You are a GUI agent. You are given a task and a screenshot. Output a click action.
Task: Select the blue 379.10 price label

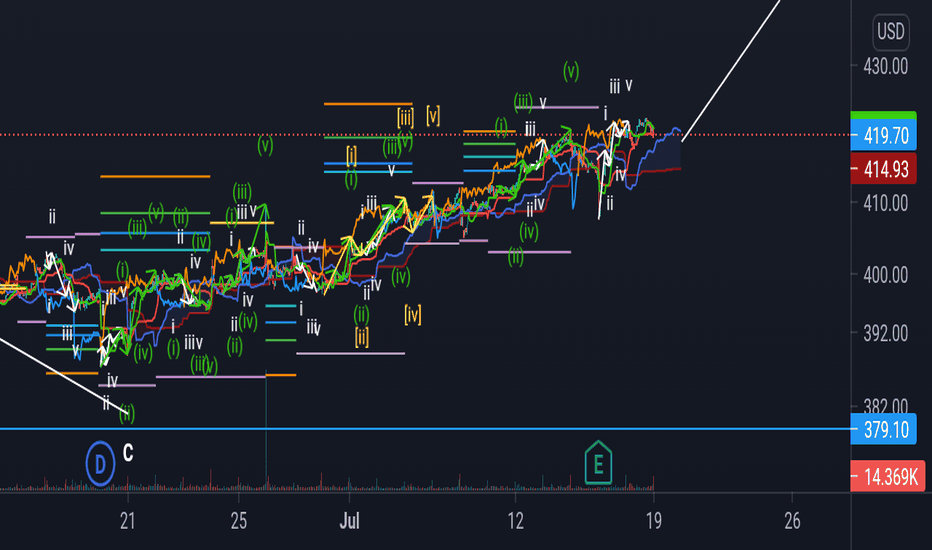coord(883,429)
